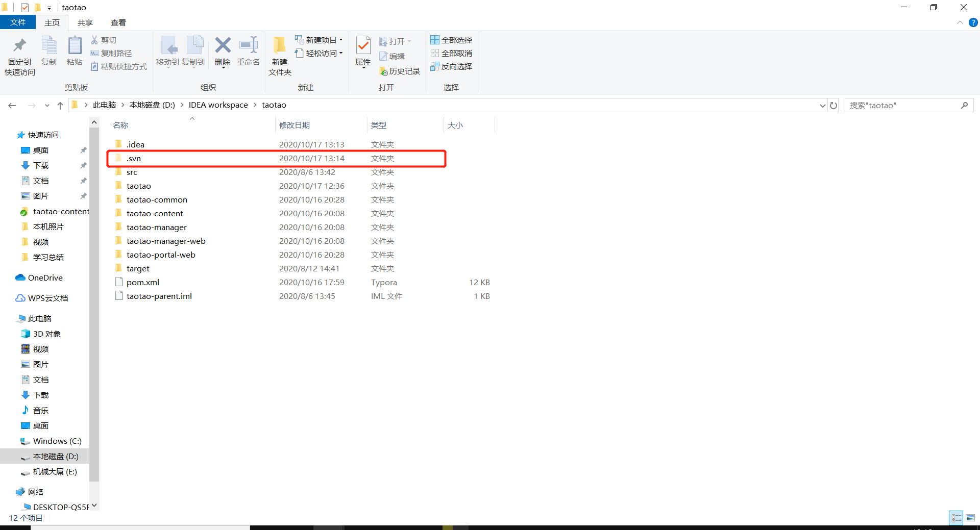Open 3D 对象 in navigation pane
Image resolution: width=980 pixels, height=530 pixels.
[46, 334]
